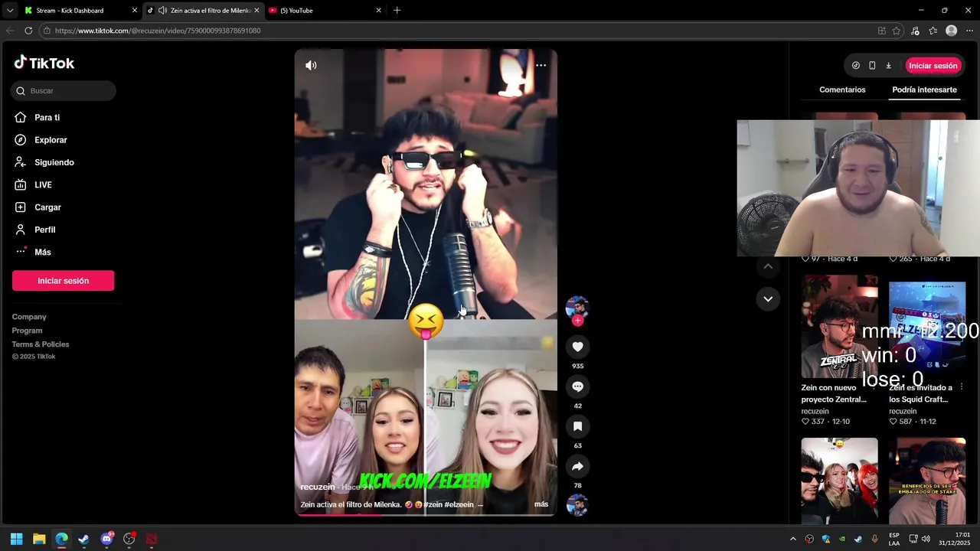Share the video with the arrow icon
Screen dimensions: 980x551
(x=577, y=466)
